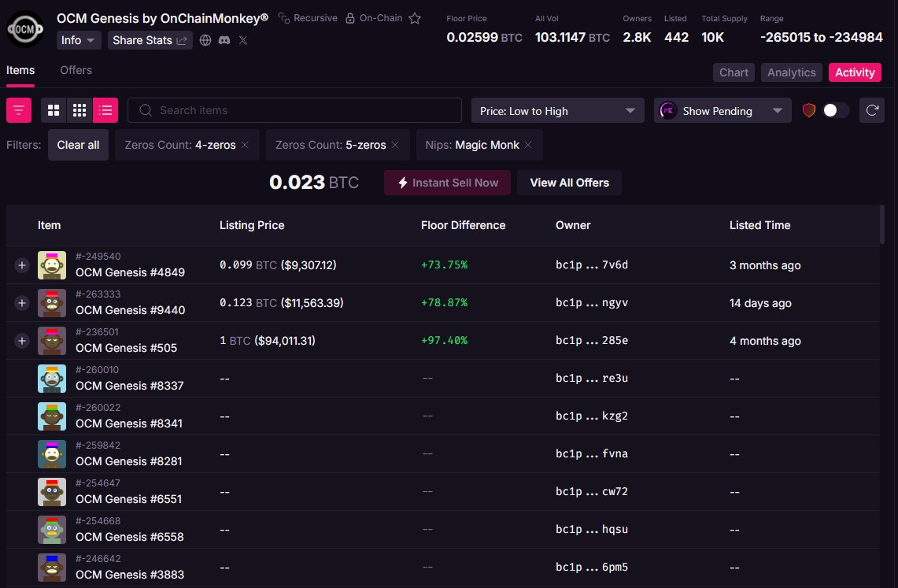Viewport: 898px width, 588px height.
Task: Focus the Search items field
Action: point(294,110)
